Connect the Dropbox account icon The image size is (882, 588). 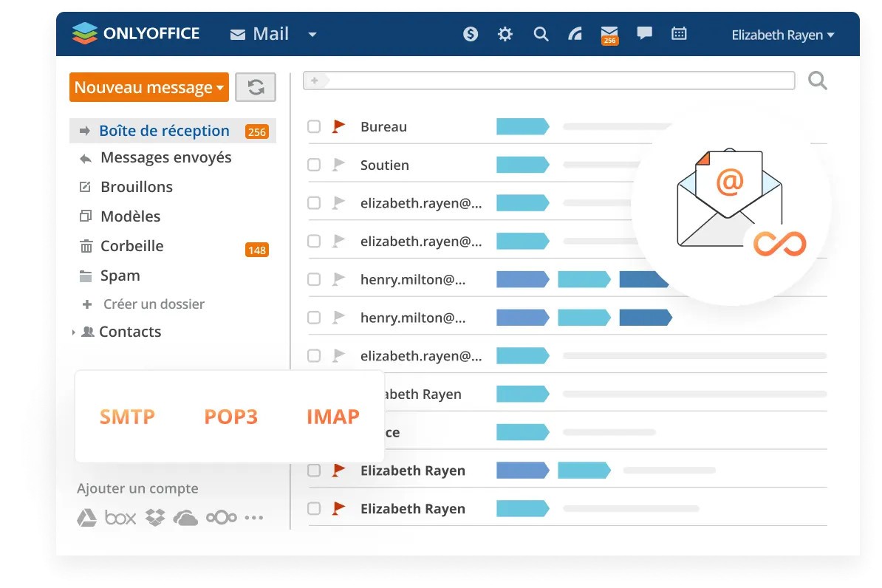(x=155, y=518)
